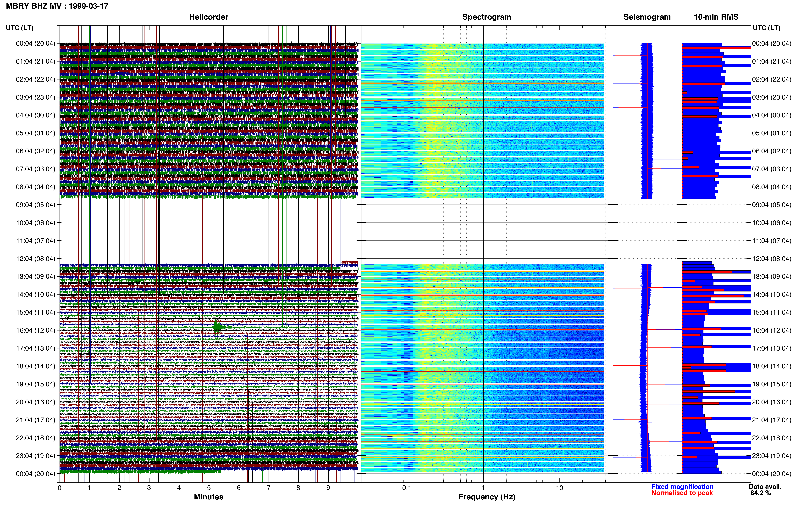The image size is (812, 508).
Task: Click left time label '13:04 (09:04)'
Action: coord(36,277)
